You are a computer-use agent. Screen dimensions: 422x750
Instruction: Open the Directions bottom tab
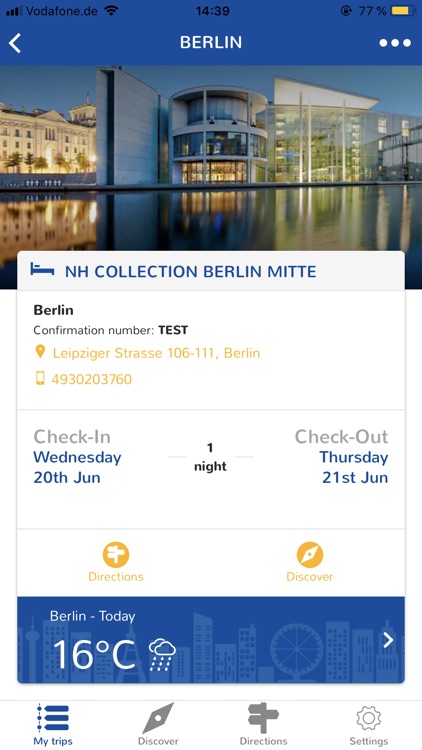pos(263,724)
